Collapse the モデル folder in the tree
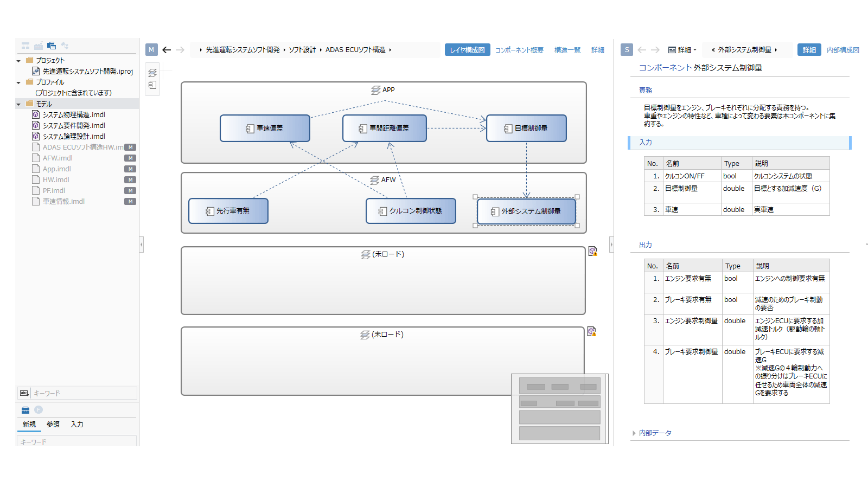Viewport: 868px width, 488px height. tap(19, 104)
